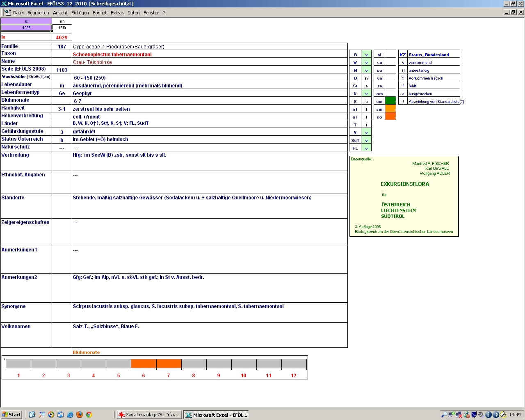Click the Standorte description text
This screenshot has height=420, width=525.
(x=192, y=198)
